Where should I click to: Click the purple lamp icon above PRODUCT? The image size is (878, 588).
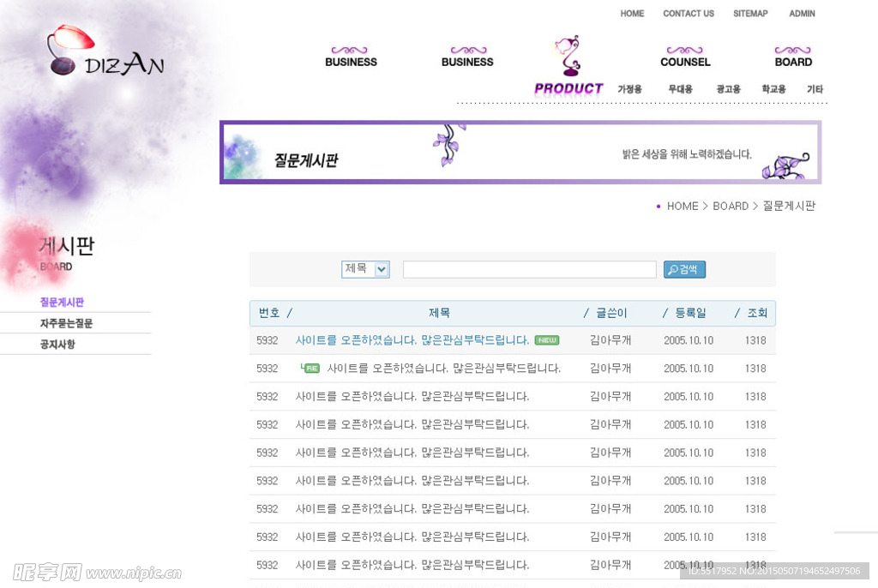coord(568,56)
